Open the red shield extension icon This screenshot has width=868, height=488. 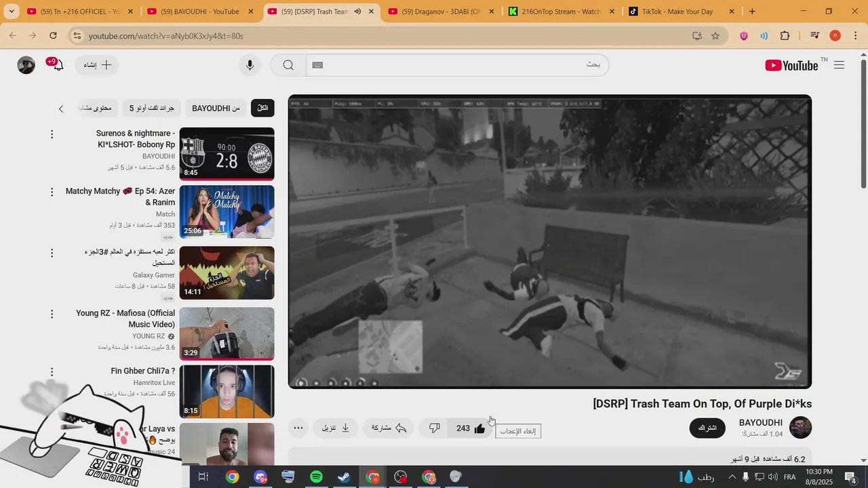pyautogui.click(x=744, y=36)
